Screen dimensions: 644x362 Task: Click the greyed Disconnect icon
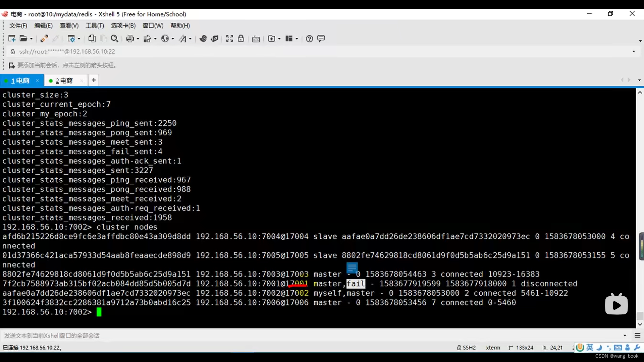56,39
